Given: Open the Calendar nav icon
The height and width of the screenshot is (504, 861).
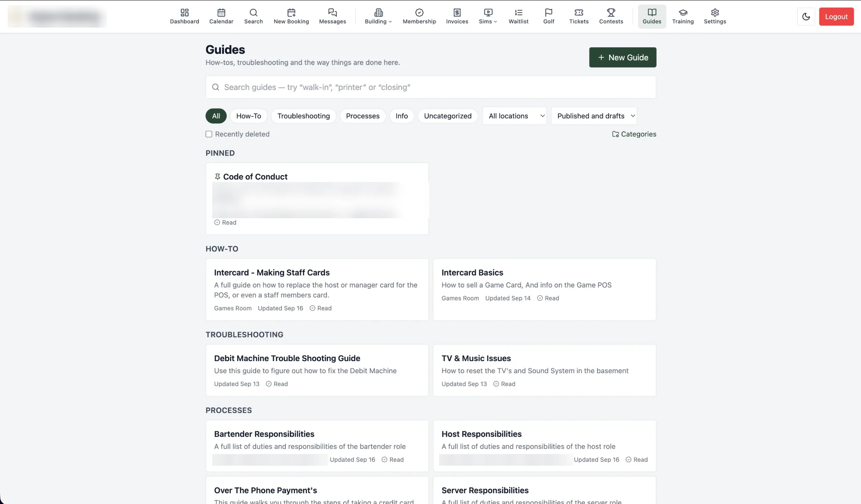Looking at the screenshot, I should [221, 16].
